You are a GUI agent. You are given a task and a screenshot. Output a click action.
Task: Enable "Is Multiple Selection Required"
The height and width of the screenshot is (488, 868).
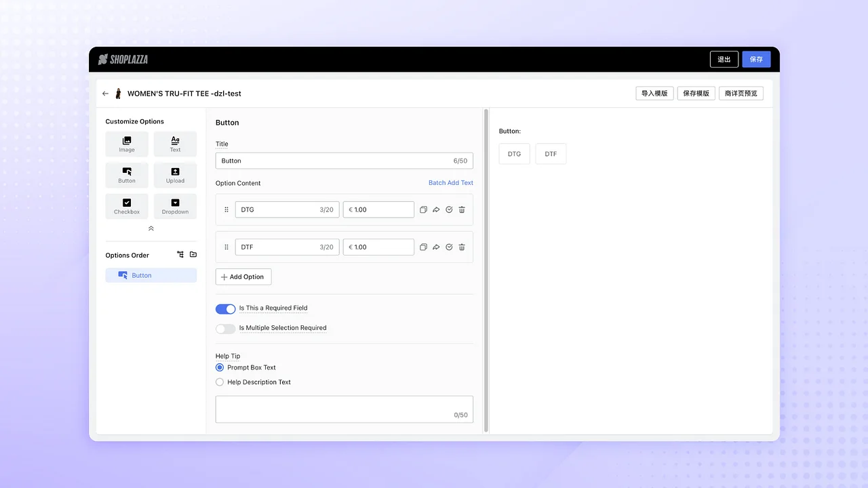tap(225, 328)
